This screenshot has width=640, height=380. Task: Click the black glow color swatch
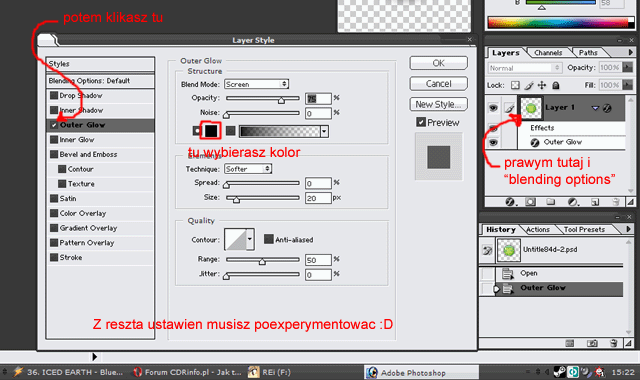(x=211, y=131)
